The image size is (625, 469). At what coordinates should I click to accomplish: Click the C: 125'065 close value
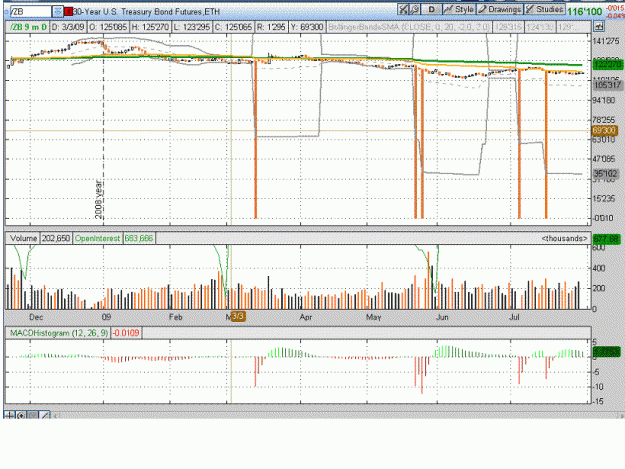tap(233, 27)
